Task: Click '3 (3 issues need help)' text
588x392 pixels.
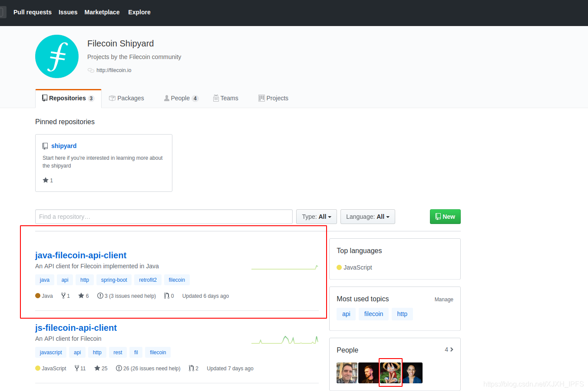Action: click(130, 296)
